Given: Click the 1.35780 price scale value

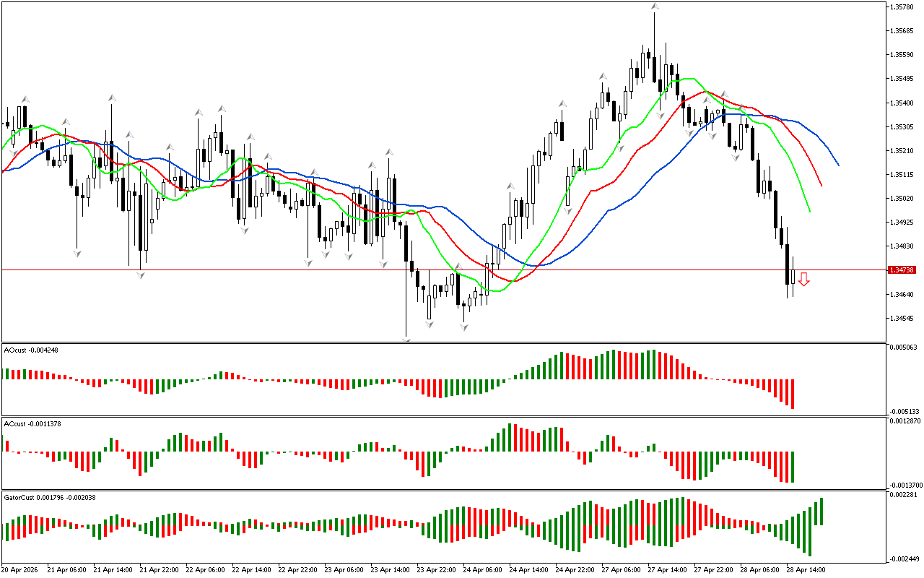Looking at the screenshot, I should 904,7.
